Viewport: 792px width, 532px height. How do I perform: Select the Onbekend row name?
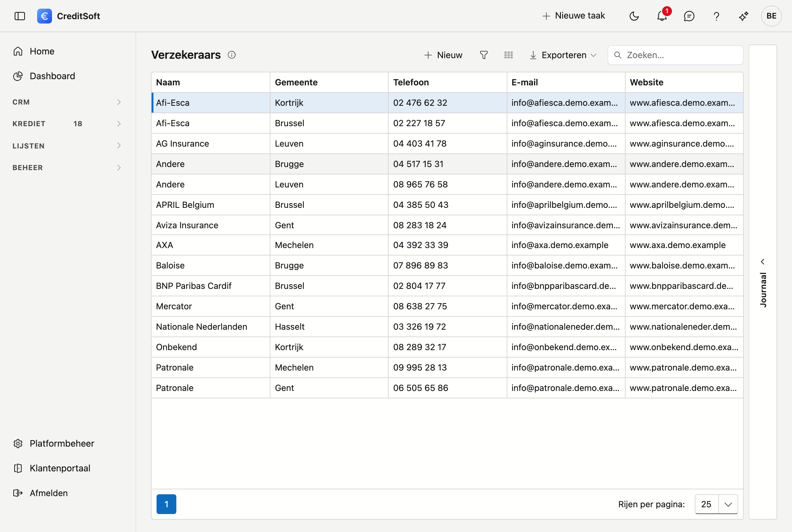(176, 347)
